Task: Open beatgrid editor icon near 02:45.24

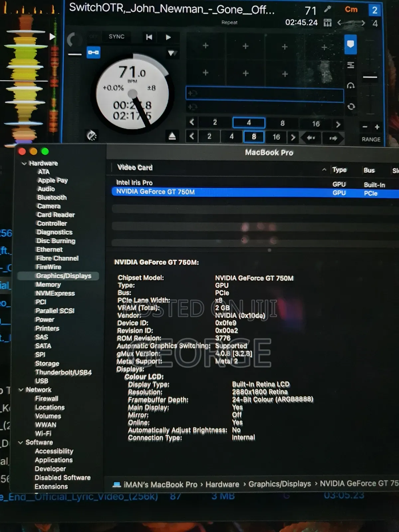Action: click(x=328, y=23)
